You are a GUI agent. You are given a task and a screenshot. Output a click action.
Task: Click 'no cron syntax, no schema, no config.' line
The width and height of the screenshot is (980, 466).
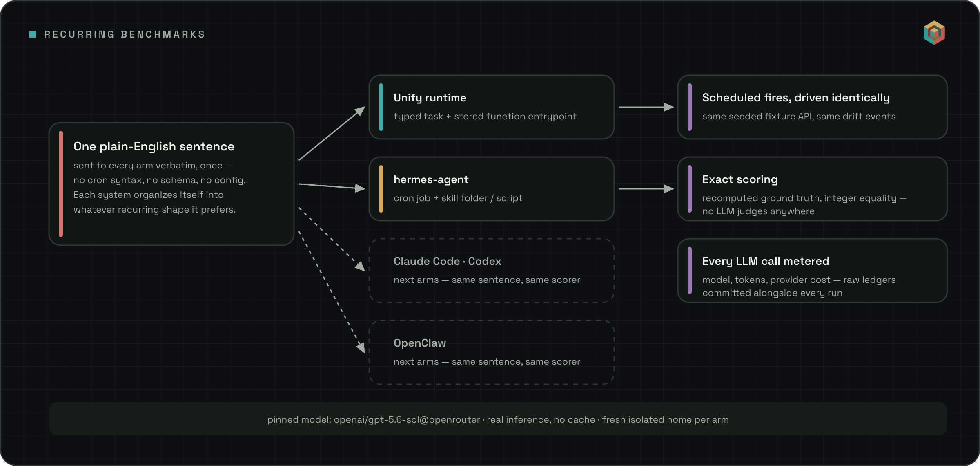[x=160, y=180]
